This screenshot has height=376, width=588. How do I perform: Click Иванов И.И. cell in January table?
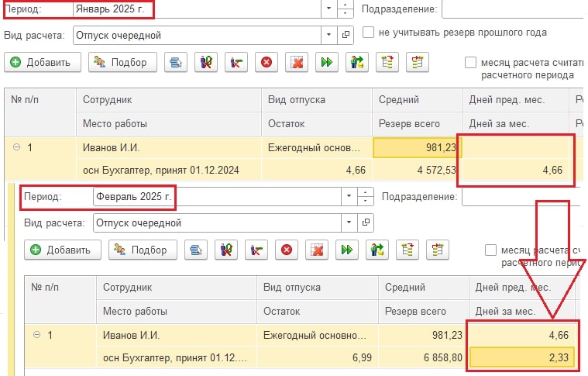[169, 147]
